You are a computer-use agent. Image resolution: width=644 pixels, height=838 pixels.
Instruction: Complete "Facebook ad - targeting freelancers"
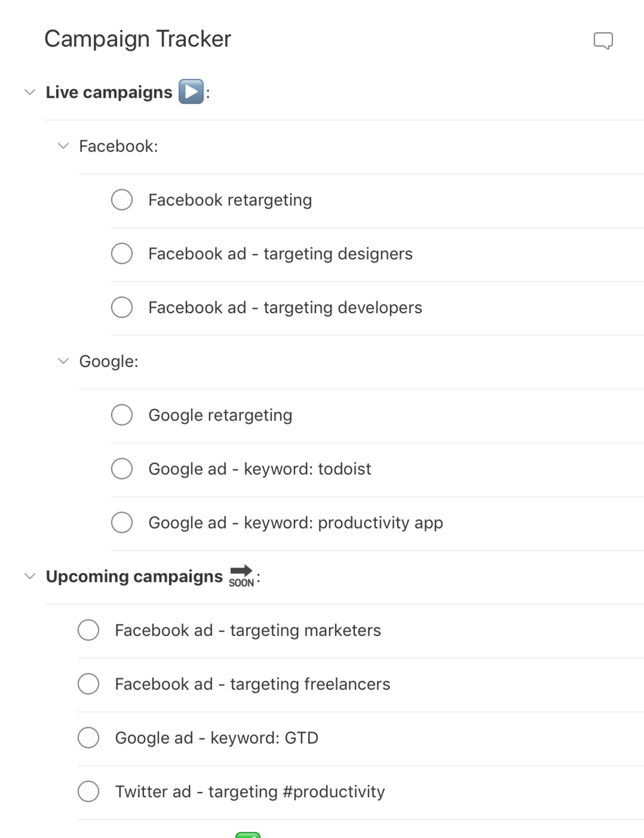[89, 684]
